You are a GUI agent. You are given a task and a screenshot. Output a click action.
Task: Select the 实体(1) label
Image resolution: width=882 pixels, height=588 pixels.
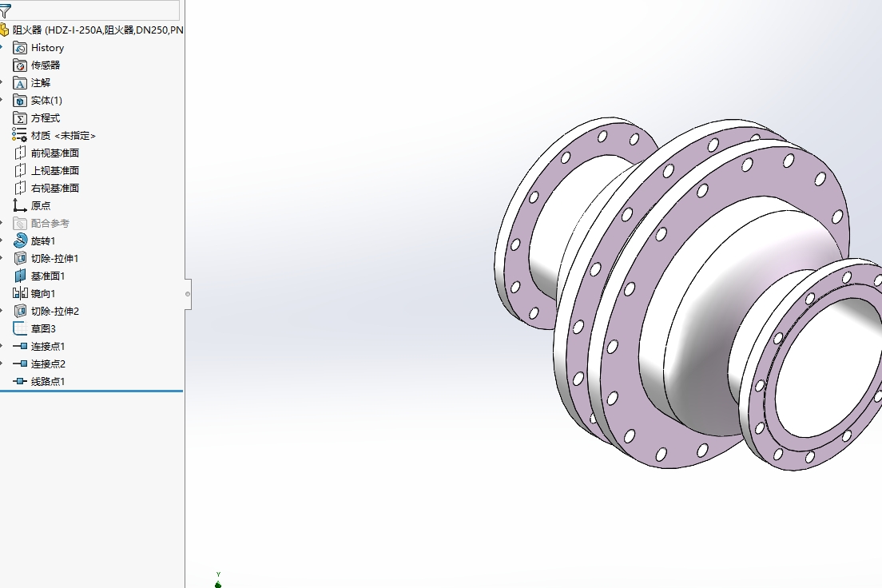click(x=46, y=100)
